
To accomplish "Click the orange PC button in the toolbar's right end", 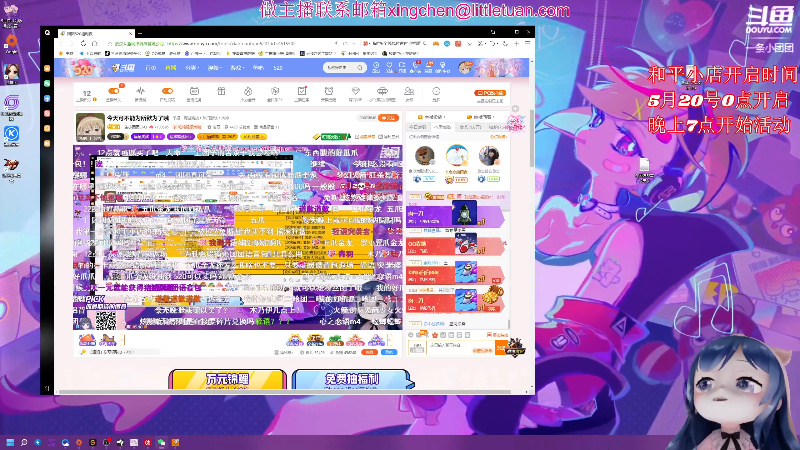I will [x=490, y=93].
